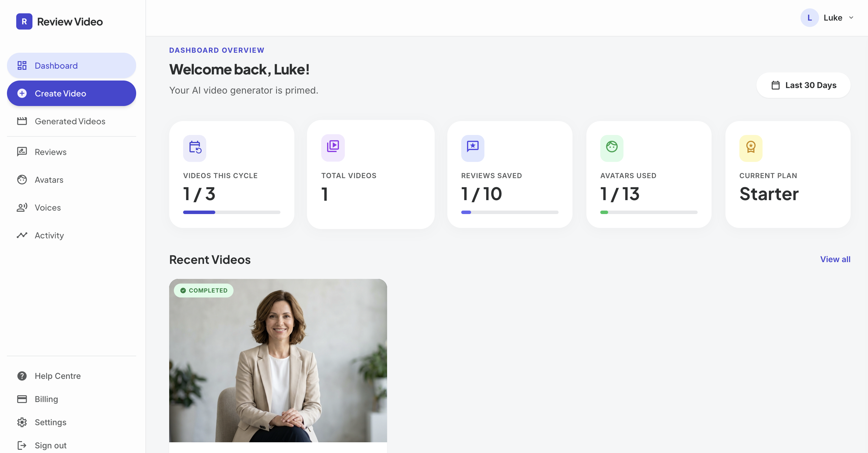Screen dimensions: 868x453
Task: Click the Generated Videos clapperboard icon
Action: (22, 121)
